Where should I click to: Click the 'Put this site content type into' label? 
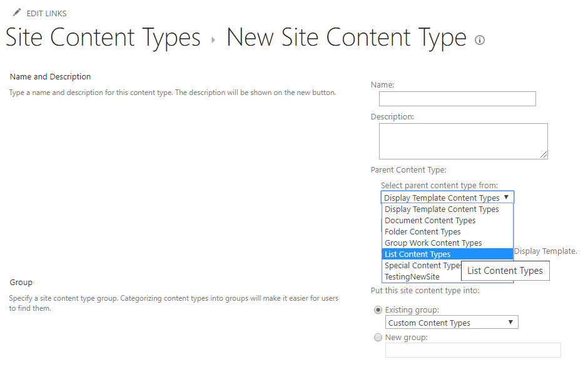tap(425, 291)
